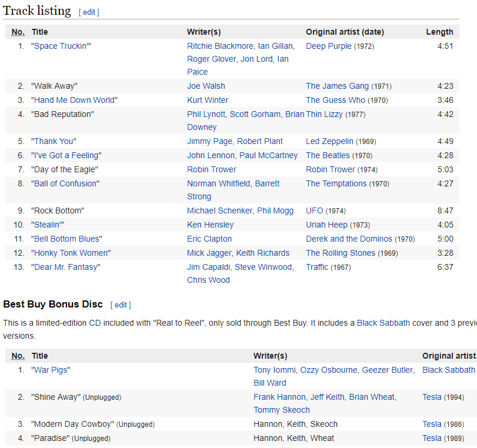Go to the Tommy Skeoch writer link
Image resolution: width=477 pixels, height=448 pixels.
(282, 410)
